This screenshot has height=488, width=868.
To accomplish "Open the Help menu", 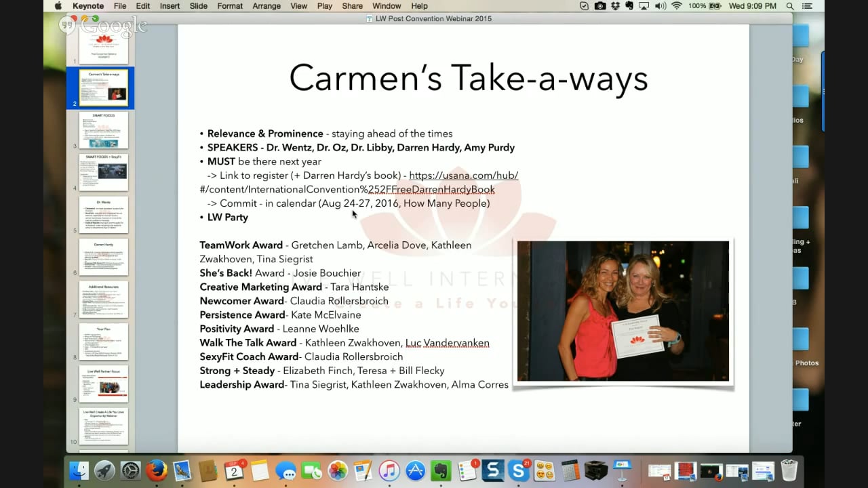I will pyautogui.click(x=420, y=6).
